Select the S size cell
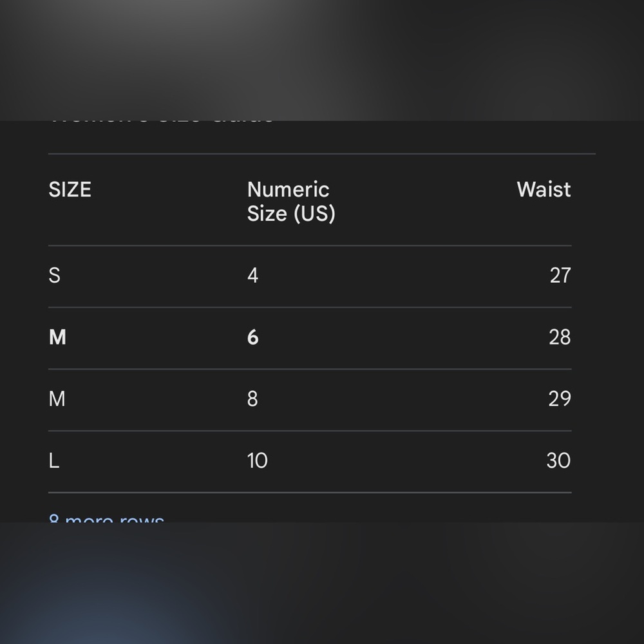The image size is (644, 644). click(55, 275)
